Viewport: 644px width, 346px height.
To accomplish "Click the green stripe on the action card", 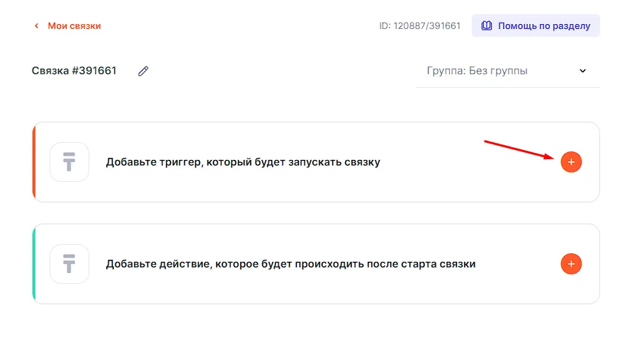I will 34,264.
